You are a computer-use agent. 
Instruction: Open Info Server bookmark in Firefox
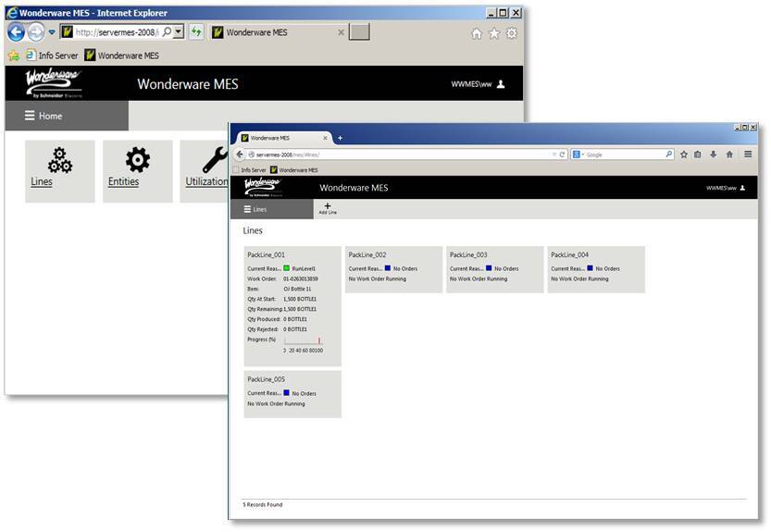[x=250, y=170]
